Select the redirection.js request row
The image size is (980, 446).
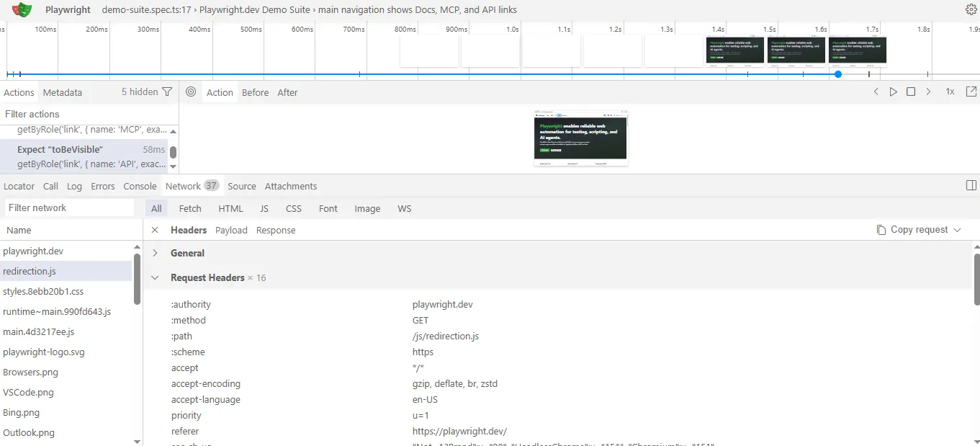click(66, 271)
